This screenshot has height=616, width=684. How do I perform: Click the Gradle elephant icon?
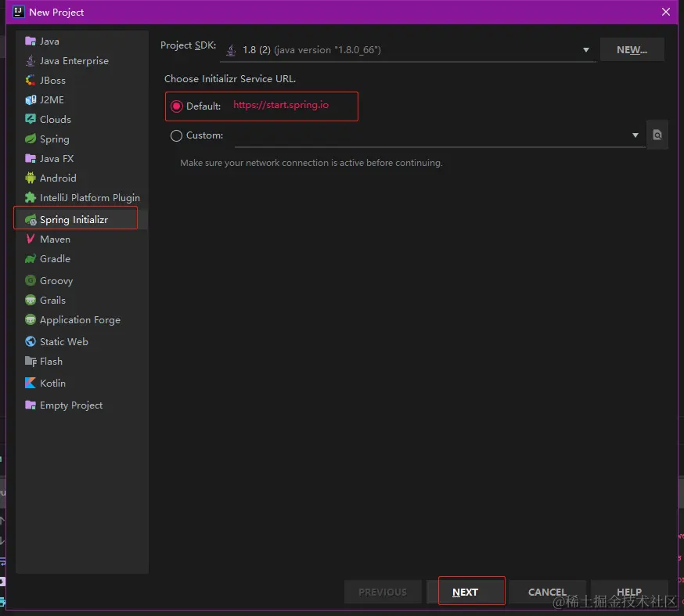30,259
